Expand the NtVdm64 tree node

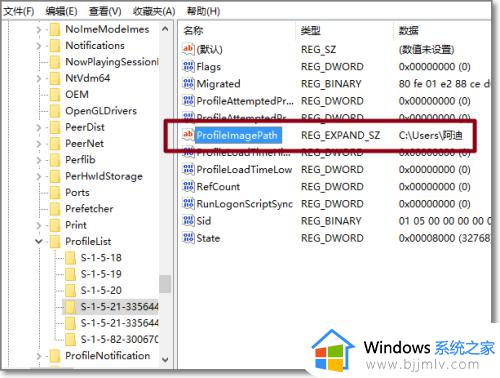click(39, 78)
